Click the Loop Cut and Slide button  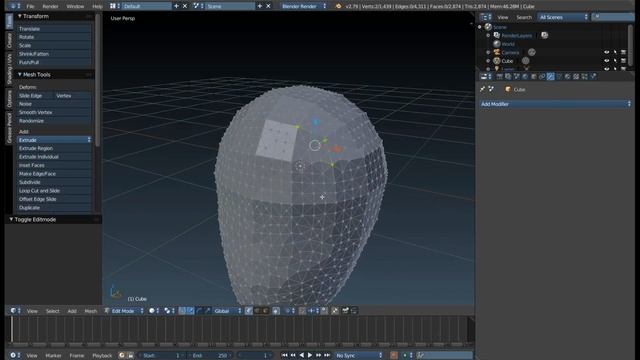tap(54, 191)
